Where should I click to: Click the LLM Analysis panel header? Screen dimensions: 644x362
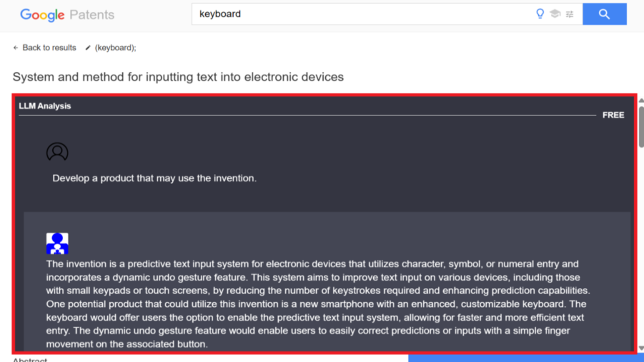tap(45, 106)
